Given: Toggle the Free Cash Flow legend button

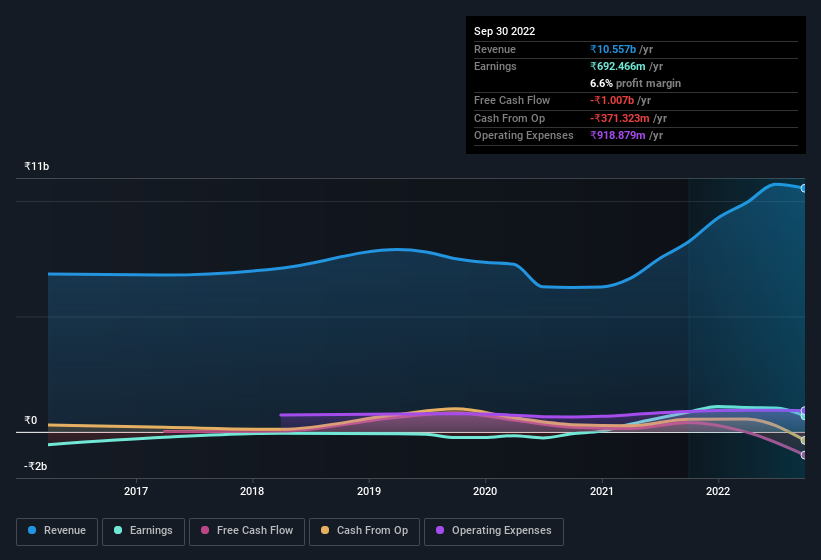Looking at the screenshot, I should click(x=247, y=531).
